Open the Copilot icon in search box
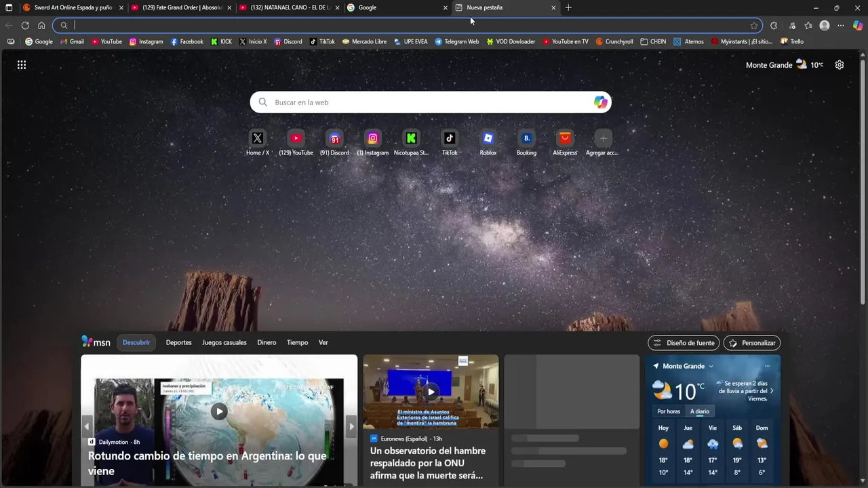The image size is (868, 488). tap(601, 102)
